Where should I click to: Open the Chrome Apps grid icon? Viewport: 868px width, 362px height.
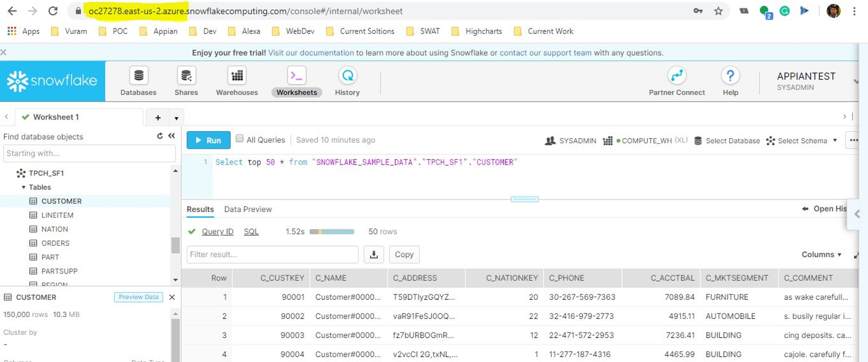pyautogui.click(x=12, y=31)
